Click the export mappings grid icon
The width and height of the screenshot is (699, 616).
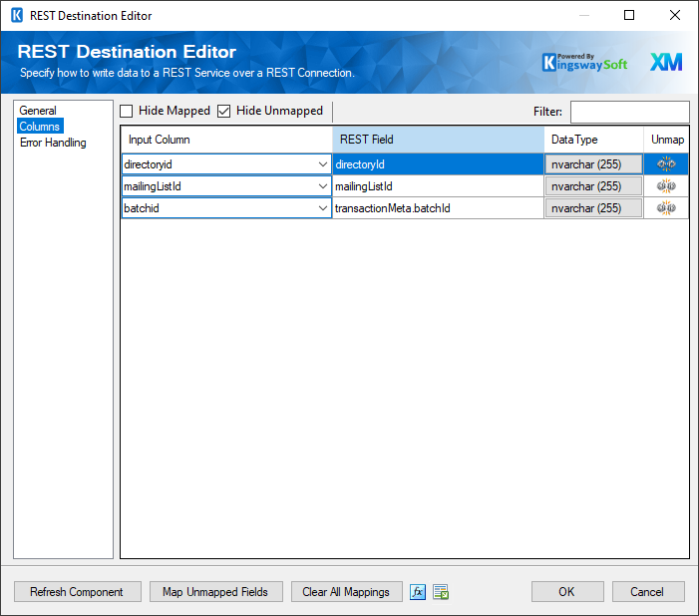click(x=441, y=592)
